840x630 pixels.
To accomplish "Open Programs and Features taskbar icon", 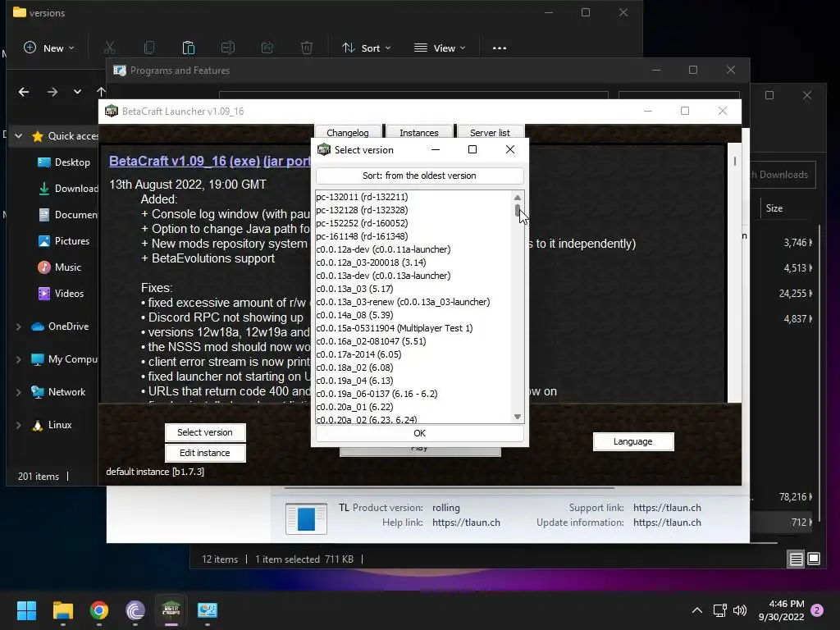I will [x=208, y=610].
